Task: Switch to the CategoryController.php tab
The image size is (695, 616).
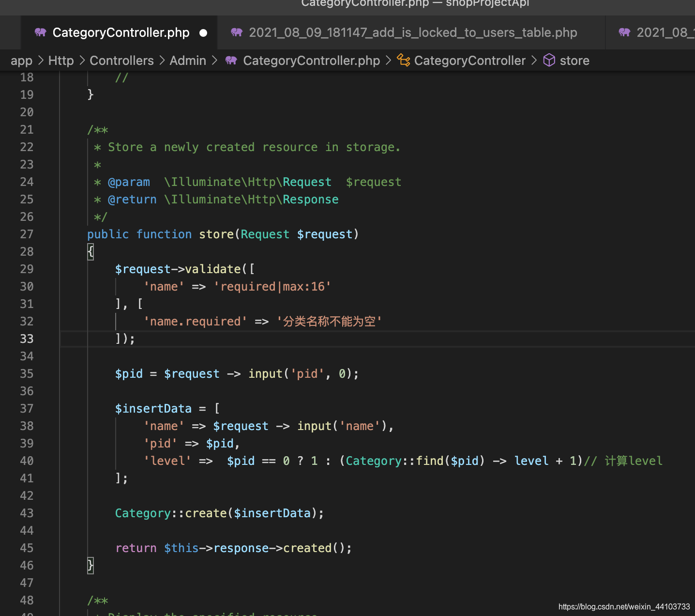Action: click(x=120, y=32)
